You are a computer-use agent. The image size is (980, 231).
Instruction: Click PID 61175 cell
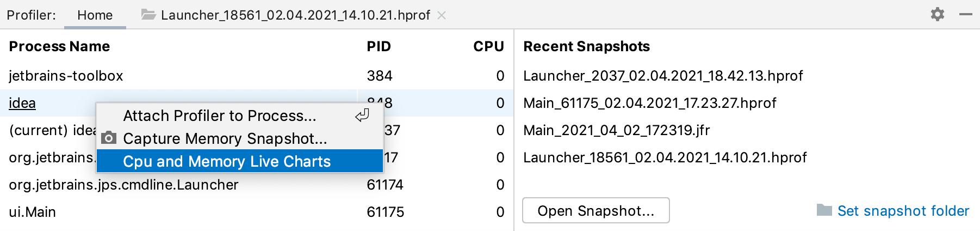[x=386, y=212]
